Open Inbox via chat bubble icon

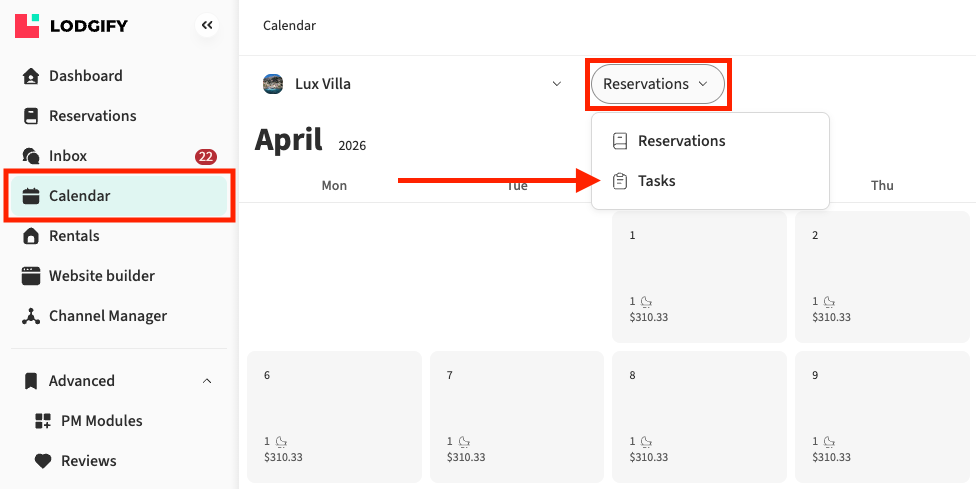point(31,156)
